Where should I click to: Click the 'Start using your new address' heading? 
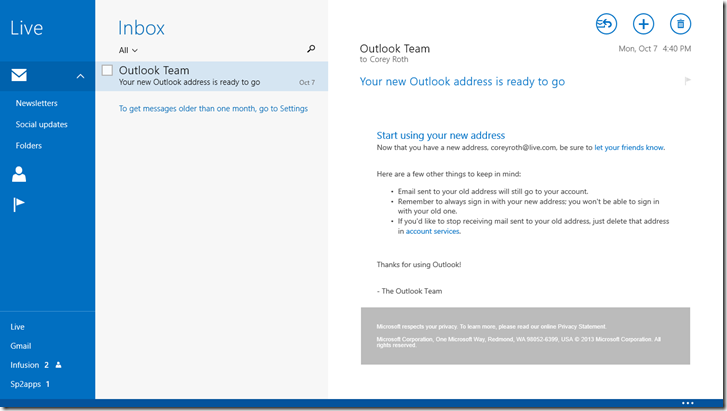coord(440,135)
